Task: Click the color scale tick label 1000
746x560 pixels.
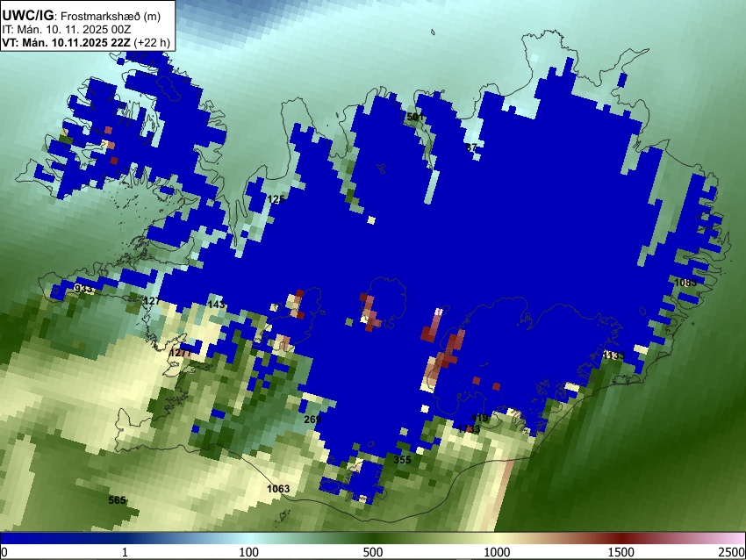Action: click(497, 552)
